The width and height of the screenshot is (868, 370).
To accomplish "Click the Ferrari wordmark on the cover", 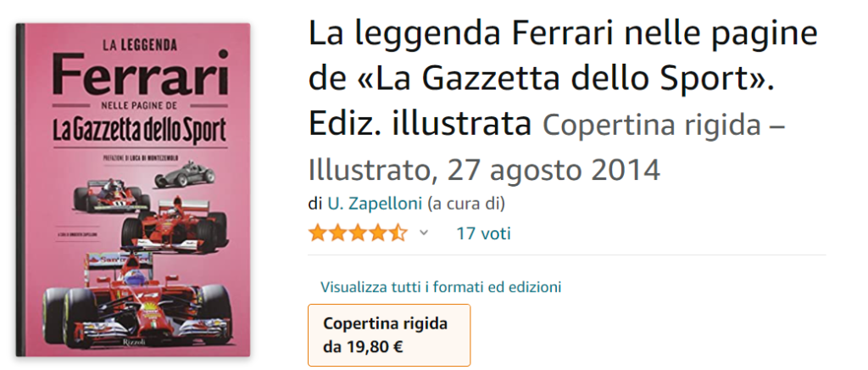I will (140, 74).
